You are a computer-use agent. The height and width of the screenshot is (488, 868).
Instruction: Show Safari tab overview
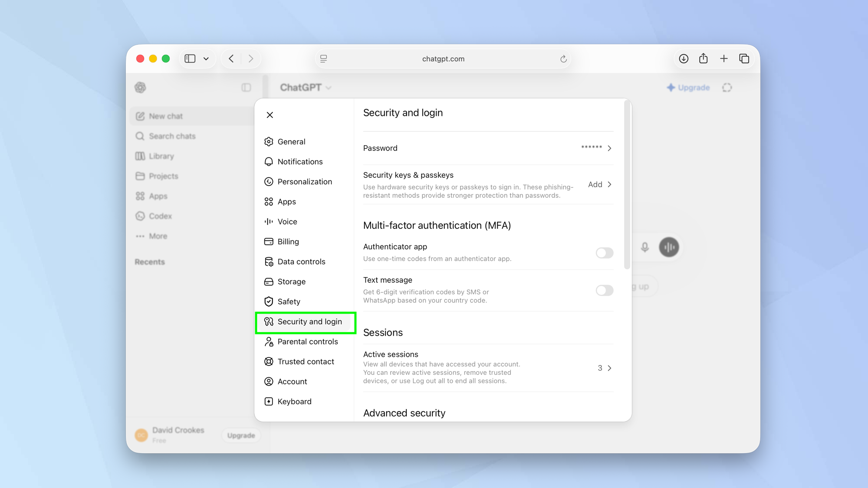(744, 59)
